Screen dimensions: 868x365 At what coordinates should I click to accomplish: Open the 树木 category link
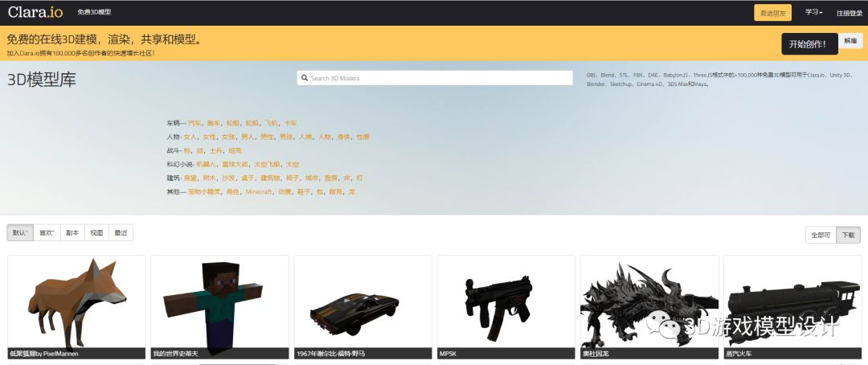click(x=210, y=178)
